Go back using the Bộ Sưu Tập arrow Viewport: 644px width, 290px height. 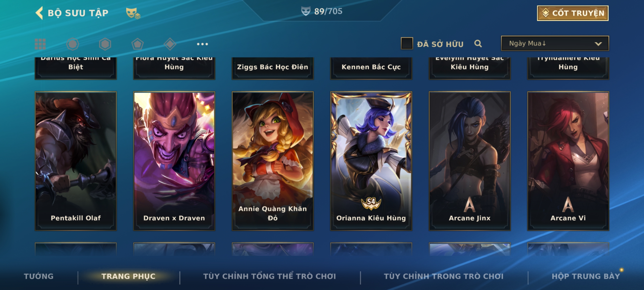click(39, 13)
